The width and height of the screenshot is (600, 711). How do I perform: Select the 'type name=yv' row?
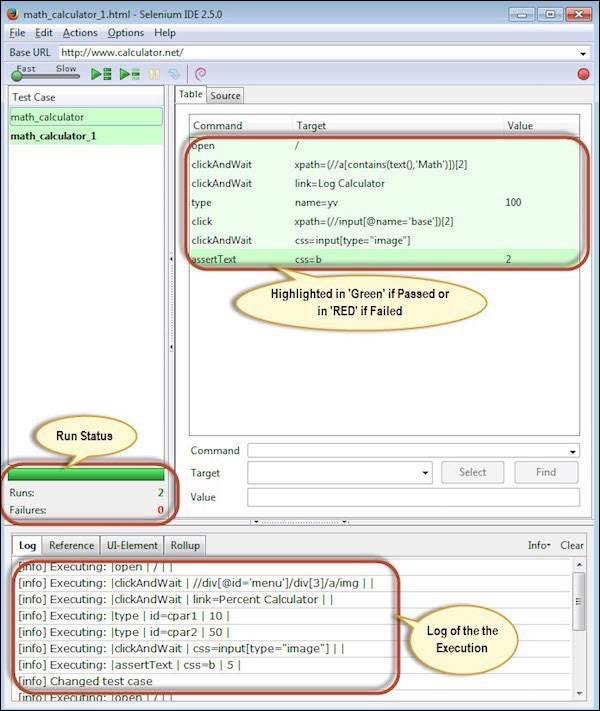[385, 203]
